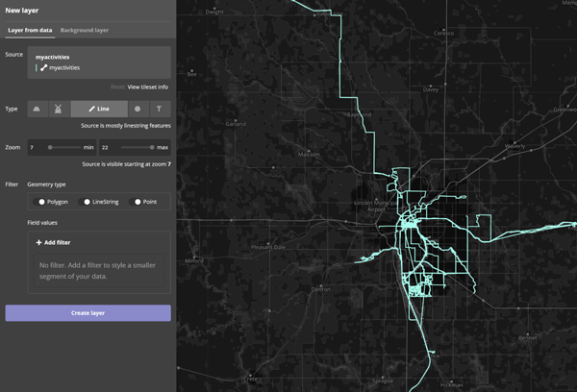Click the Create layer button

tap(88, 313)
